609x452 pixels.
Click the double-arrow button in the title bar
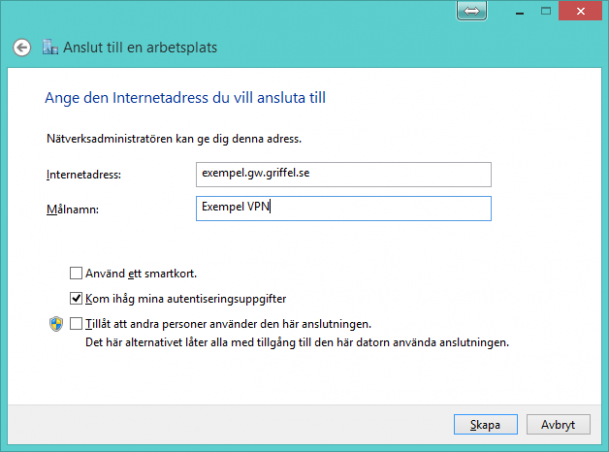472,11
